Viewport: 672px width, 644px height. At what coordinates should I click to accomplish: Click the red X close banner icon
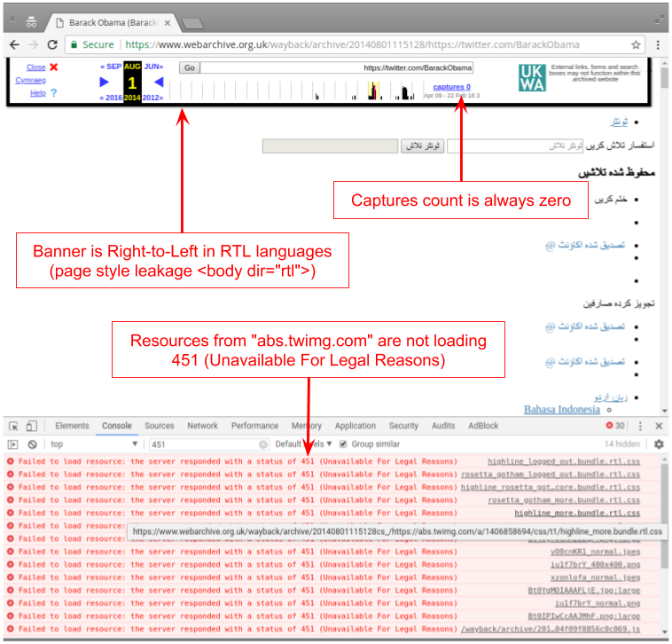53,67
